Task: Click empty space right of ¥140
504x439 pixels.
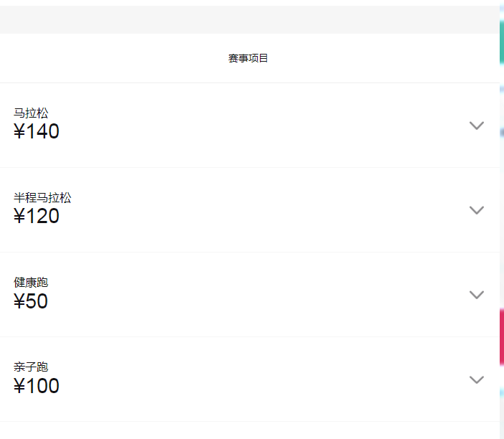Action: click(x=251, y=132)
